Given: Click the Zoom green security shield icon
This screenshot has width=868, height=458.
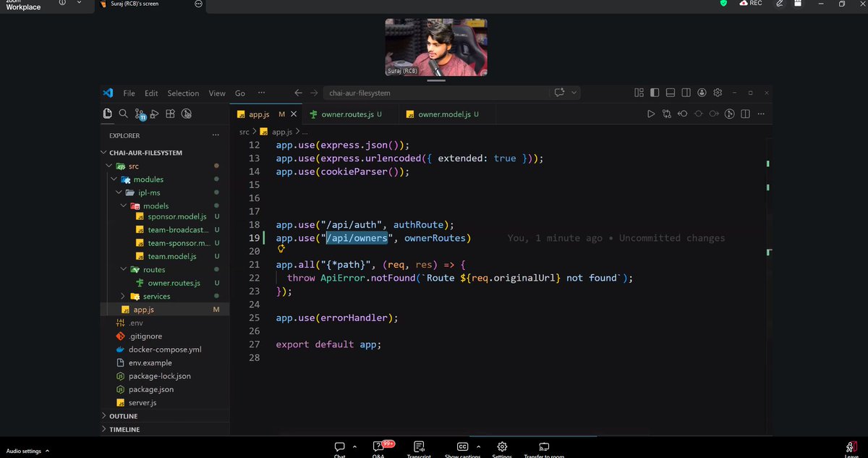Looking at the screenshot, I should click(723, 4).
